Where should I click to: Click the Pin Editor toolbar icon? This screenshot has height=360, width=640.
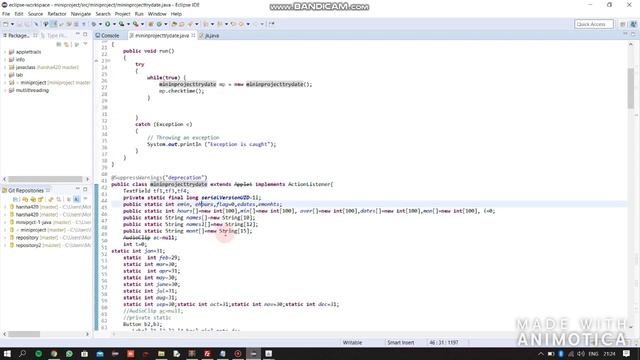tap(272, 24)
